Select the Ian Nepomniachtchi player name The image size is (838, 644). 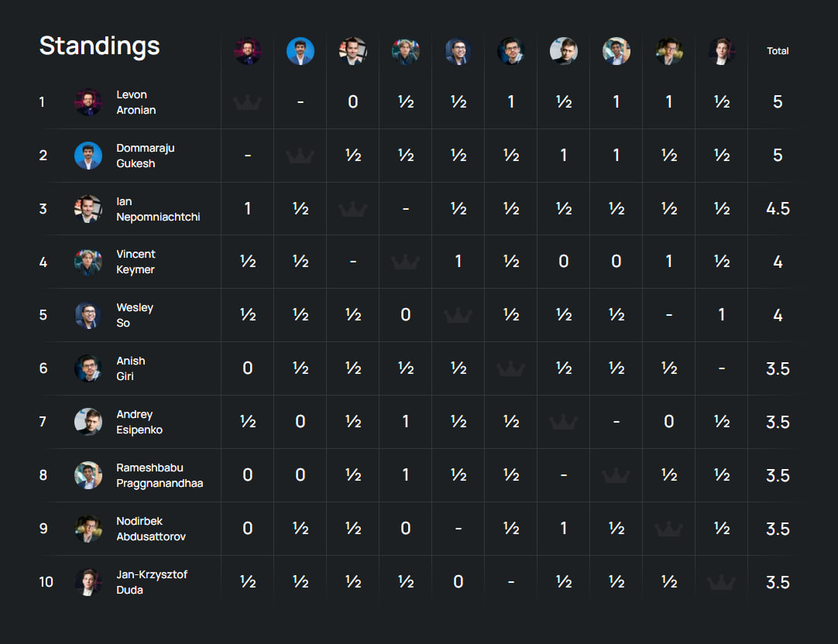(158, 209)
